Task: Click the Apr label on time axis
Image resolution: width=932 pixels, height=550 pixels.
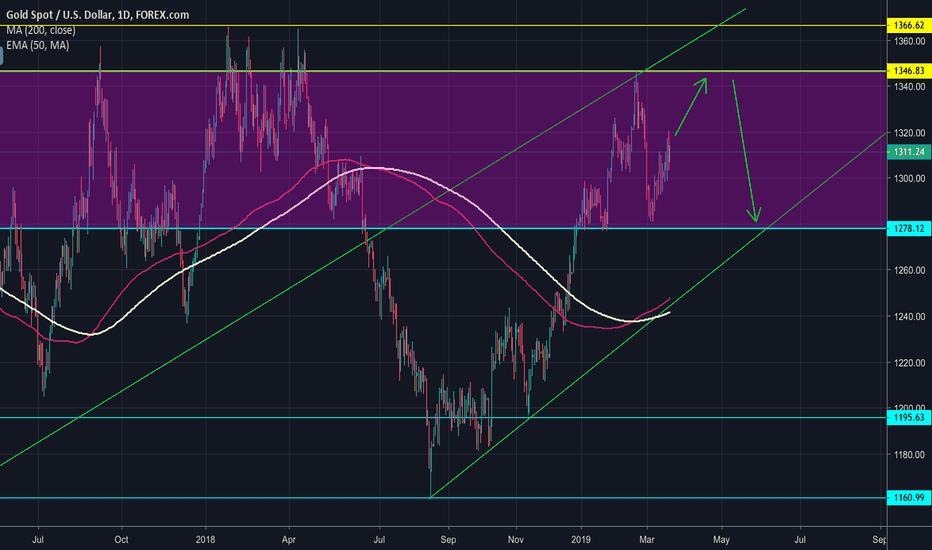Action: click(289, 540)
